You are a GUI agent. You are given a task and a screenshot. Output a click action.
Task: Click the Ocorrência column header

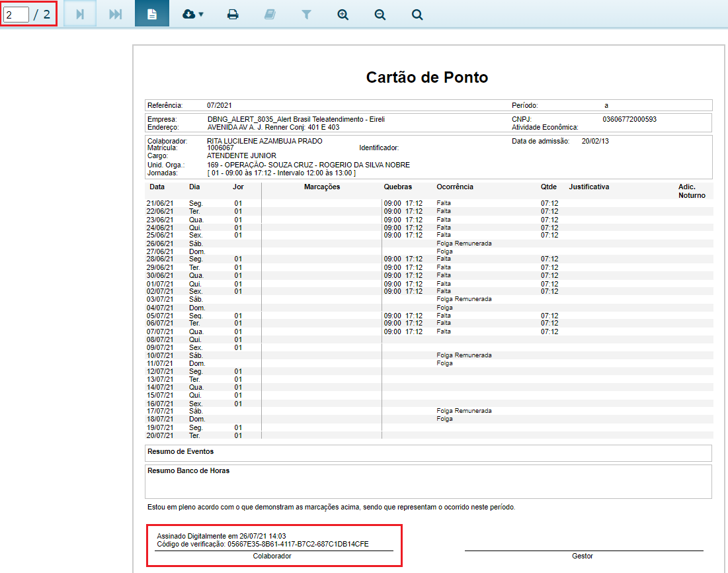click(455, 187)
